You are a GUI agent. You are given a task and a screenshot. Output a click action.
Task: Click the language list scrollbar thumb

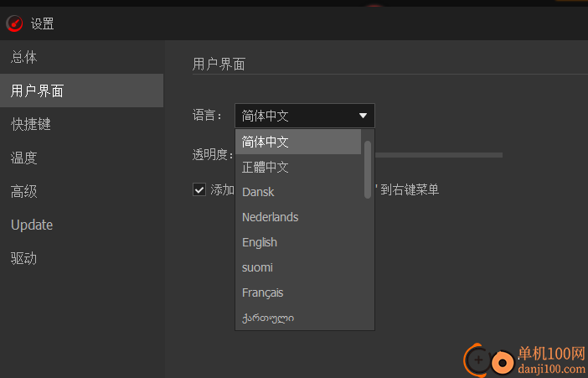[x=368, y=169]
